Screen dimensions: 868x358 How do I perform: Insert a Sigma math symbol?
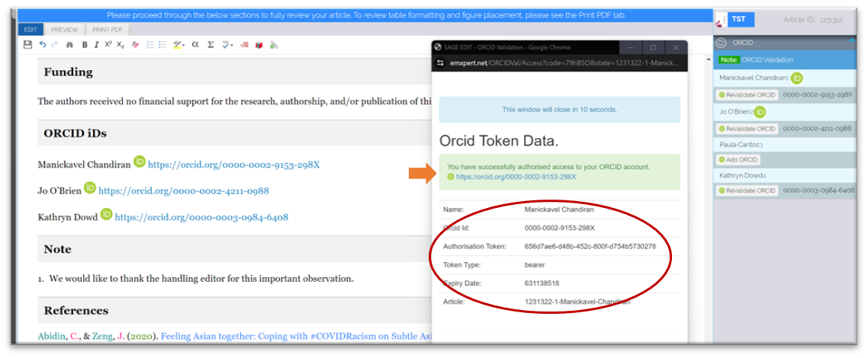[211, 45]
